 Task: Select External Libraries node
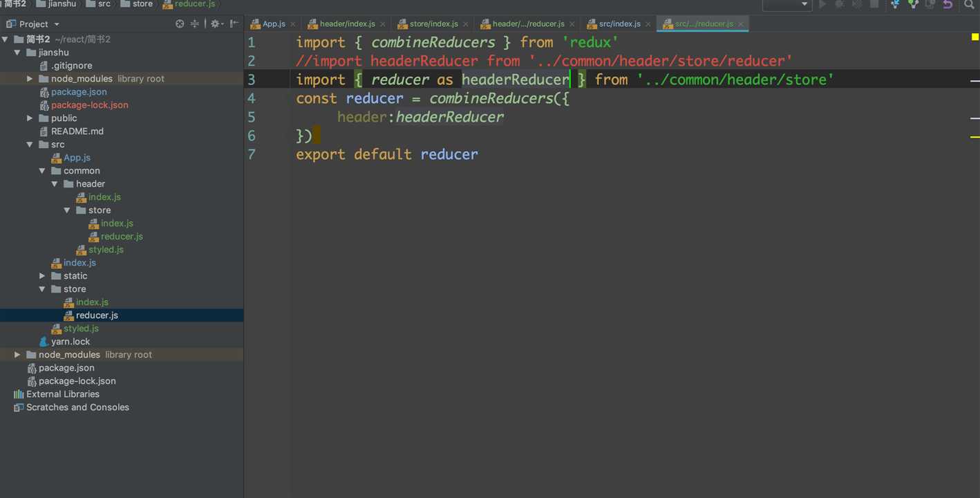62,394
